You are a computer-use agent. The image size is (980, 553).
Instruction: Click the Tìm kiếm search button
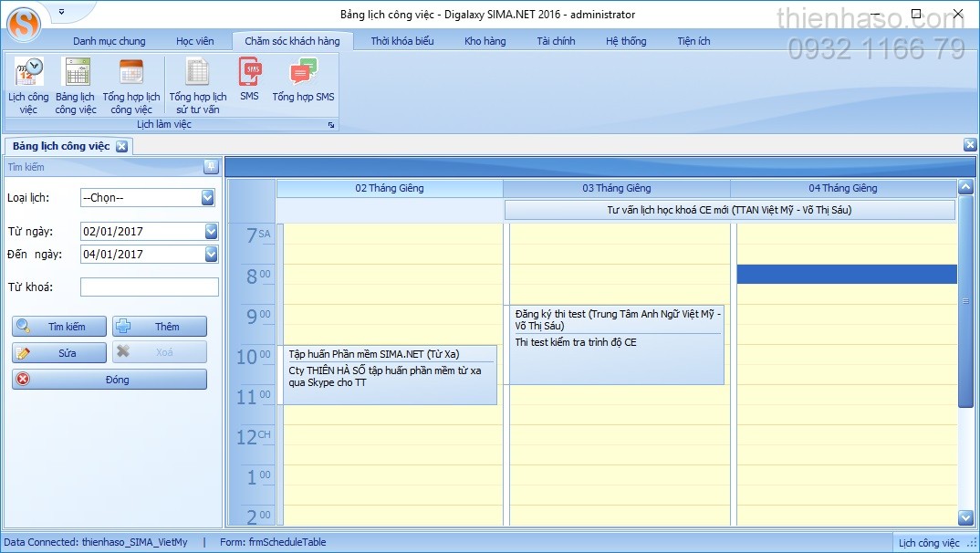tap(59, 327)
